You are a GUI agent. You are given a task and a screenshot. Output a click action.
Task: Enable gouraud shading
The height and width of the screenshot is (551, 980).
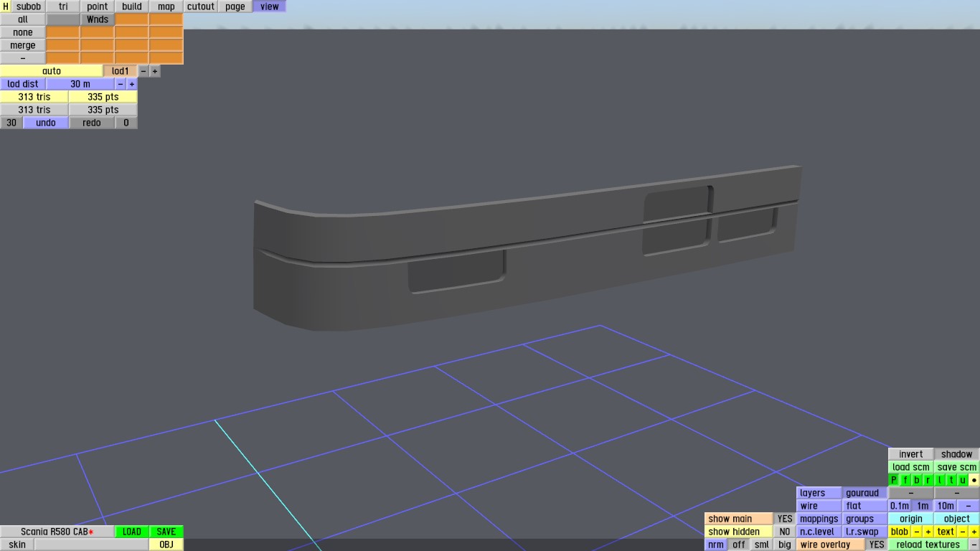coord(865,493)
